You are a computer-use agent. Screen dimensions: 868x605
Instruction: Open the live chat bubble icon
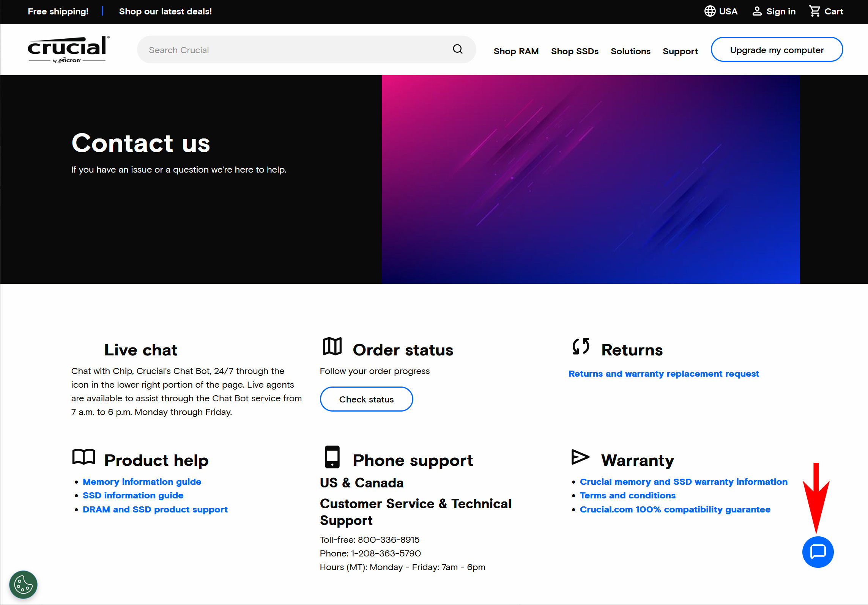pyautogui.click(x=818, y=552)
